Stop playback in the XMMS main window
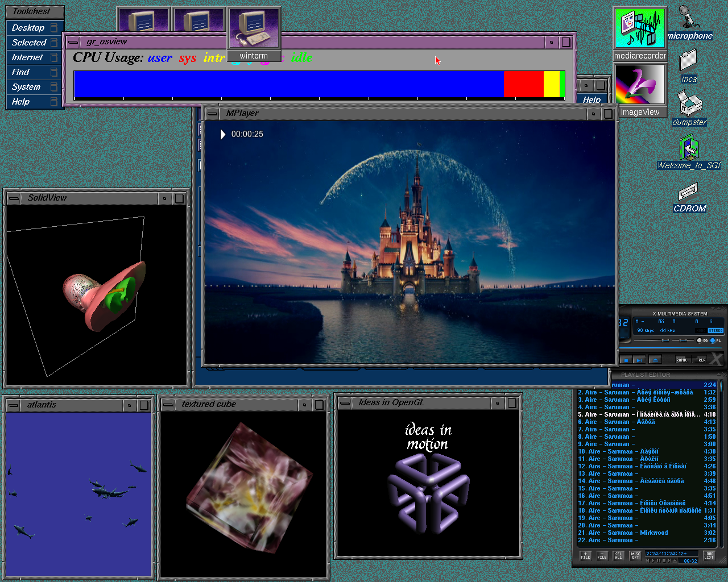Image resolution: width=728 pixels, height=582 pixels. point(626,360)
